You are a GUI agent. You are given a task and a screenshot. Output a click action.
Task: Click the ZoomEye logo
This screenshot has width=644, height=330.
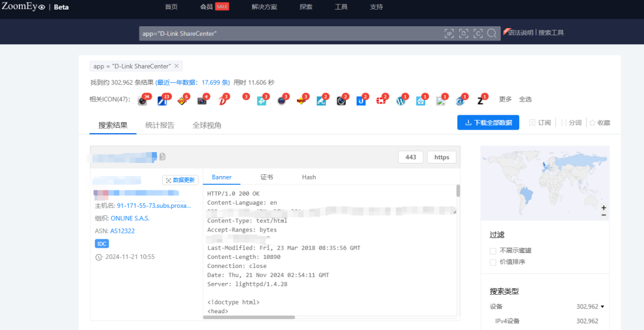(x=23, y=6)
